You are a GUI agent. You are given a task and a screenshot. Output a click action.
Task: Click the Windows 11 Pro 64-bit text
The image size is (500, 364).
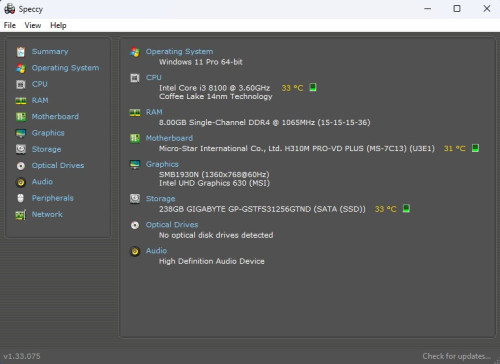click(x=201, y=62)
